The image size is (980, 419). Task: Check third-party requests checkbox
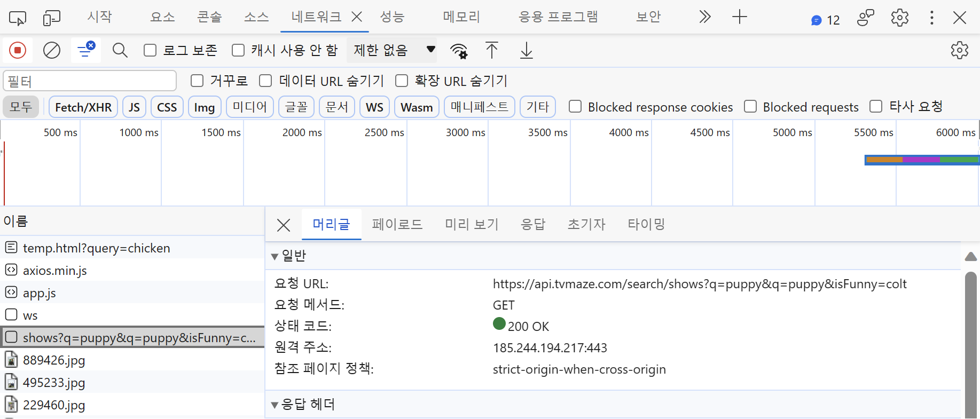(x=876, y=107)
